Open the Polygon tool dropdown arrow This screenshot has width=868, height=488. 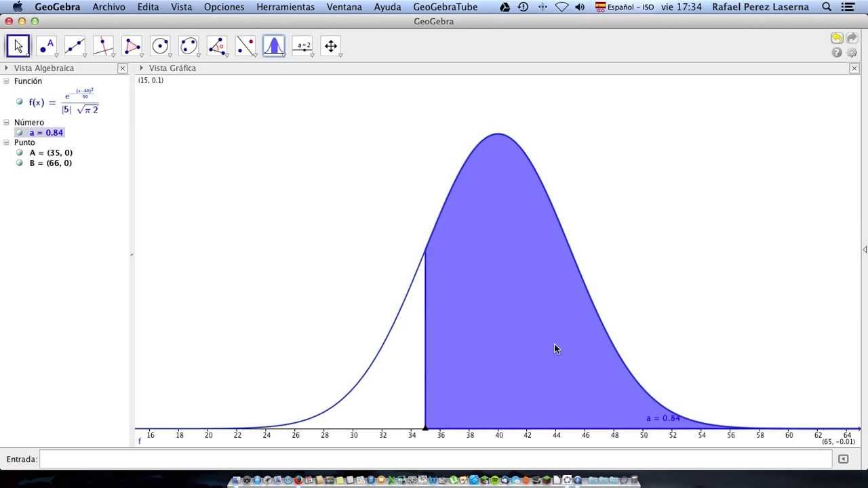tap(142, 55)
